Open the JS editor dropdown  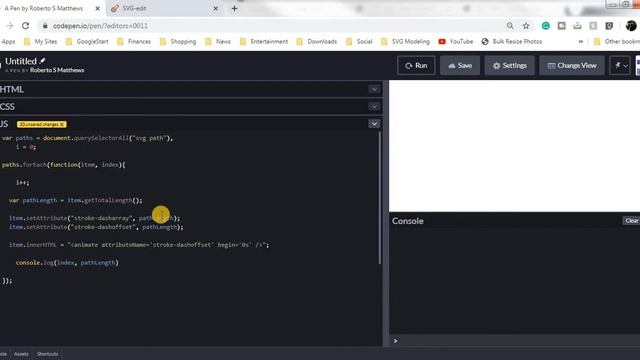click(374, 124)
